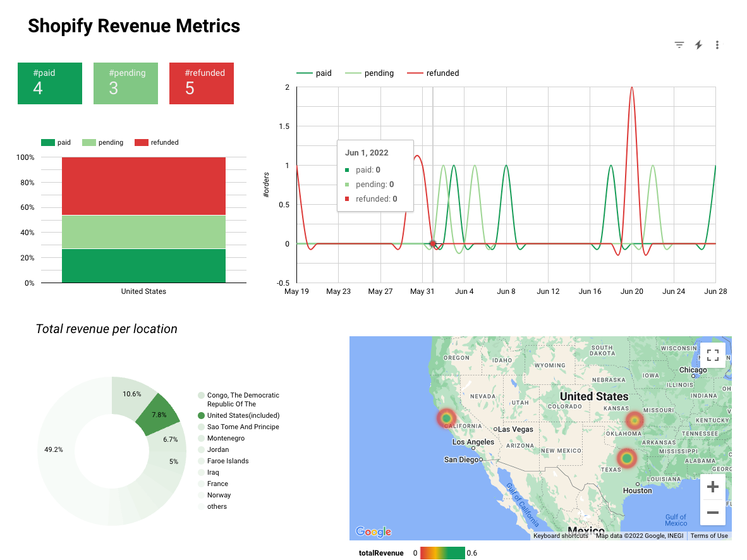
Task: Select the light green pending bar segment
Action: (x=143, y=232)
